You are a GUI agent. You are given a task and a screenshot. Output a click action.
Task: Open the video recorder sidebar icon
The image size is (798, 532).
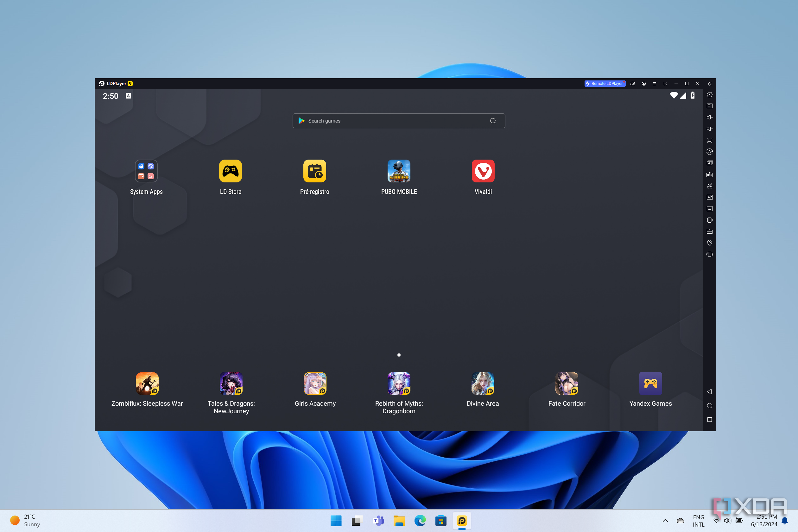point(709,197)
